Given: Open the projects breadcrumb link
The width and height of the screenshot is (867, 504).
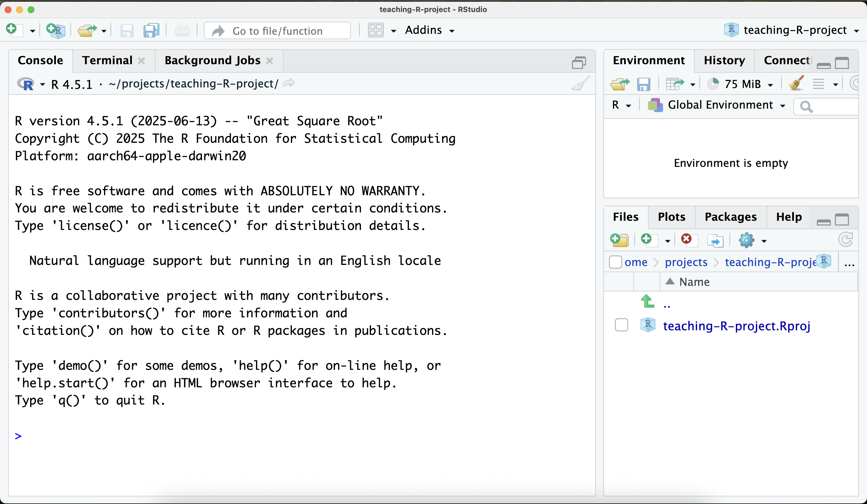Looking at the screenshot, I should click(x=686, y=262).
